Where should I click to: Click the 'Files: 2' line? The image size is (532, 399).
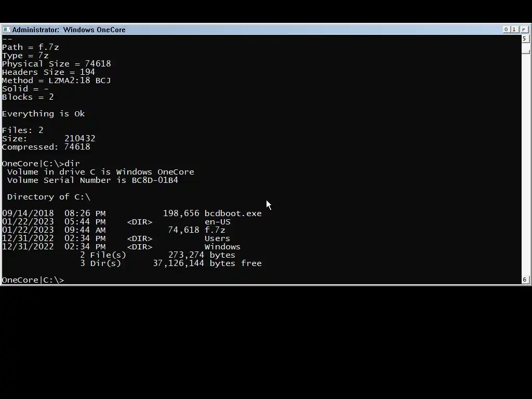(23, 130)
